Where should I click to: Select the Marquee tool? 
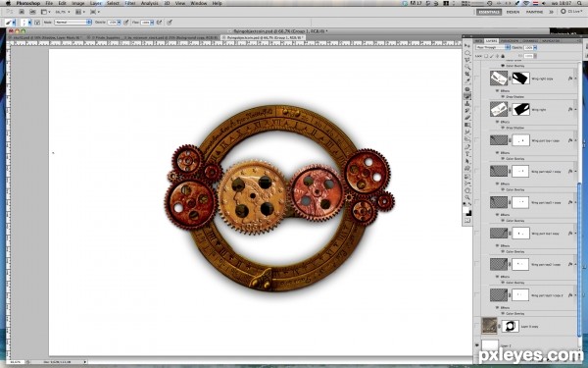tap(467, 53)
